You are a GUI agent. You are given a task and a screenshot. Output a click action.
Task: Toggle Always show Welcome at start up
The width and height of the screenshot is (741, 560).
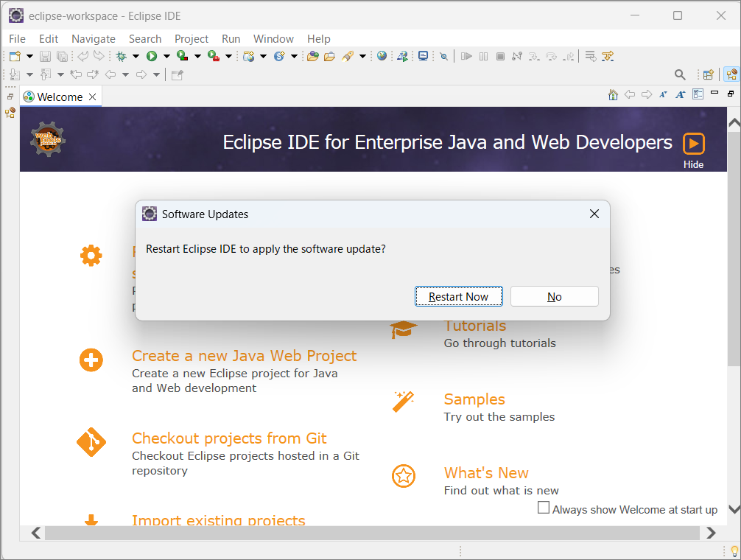(544, 508)
